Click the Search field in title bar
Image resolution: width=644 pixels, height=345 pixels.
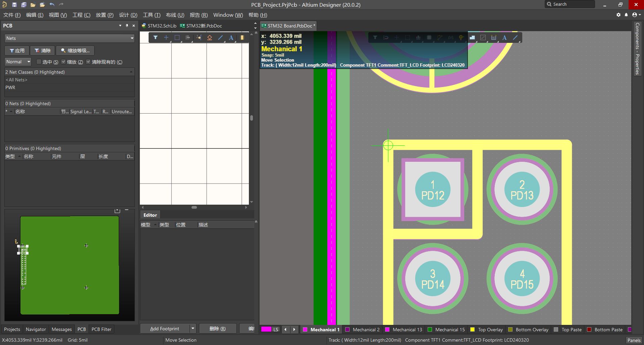pyautogui.click(x=570, y=4)
